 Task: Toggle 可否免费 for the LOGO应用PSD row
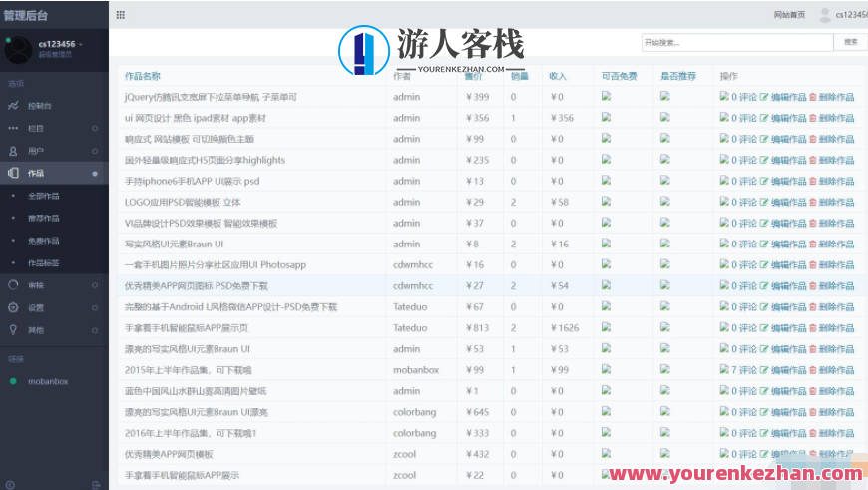(607, 202)
